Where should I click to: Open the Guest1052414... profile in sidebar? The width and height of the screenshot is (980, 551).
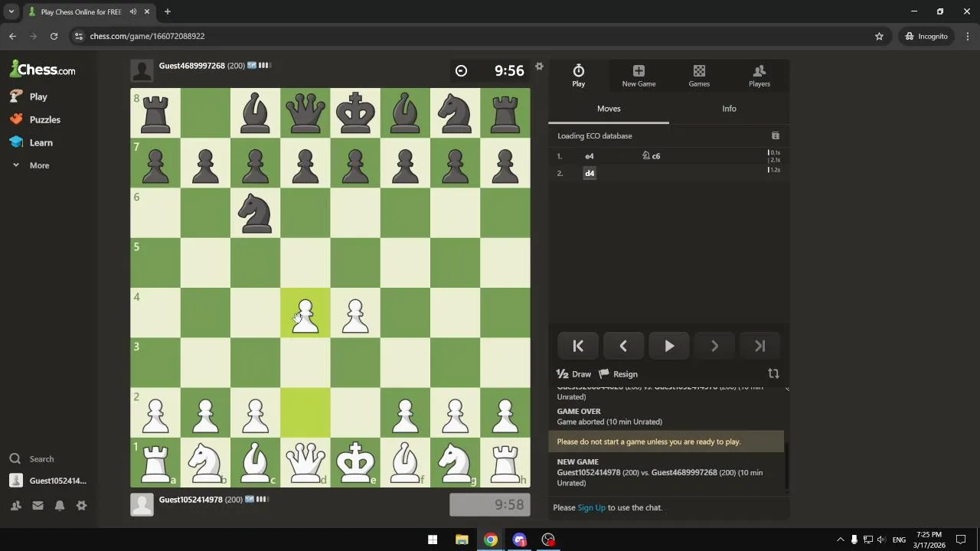(x=48, y=481)
